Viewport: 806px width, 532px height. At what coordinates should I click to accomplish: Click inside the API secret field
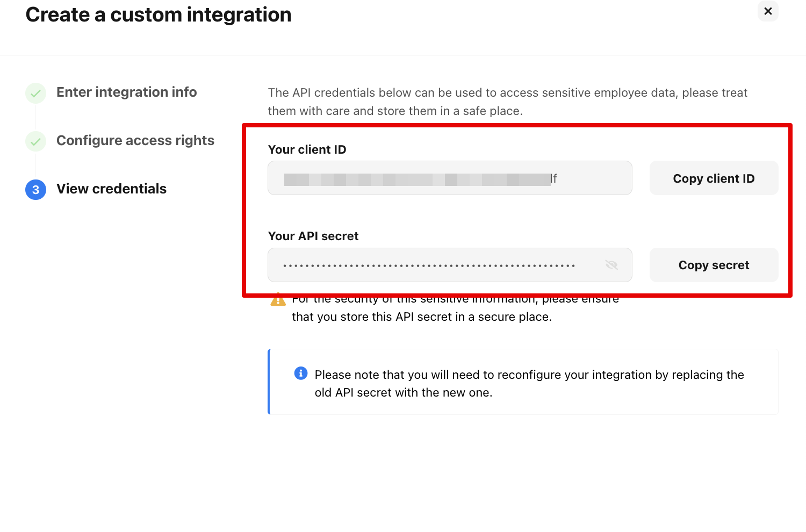tap(430, 265)
